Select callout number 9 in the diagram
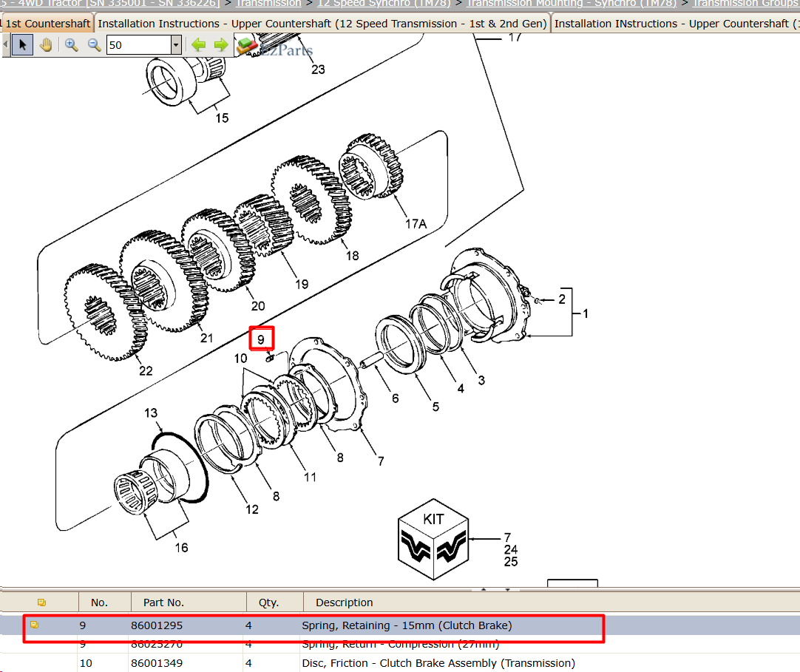Image resolution: width=800 pixels, height=672 pixels. [261, 339]
